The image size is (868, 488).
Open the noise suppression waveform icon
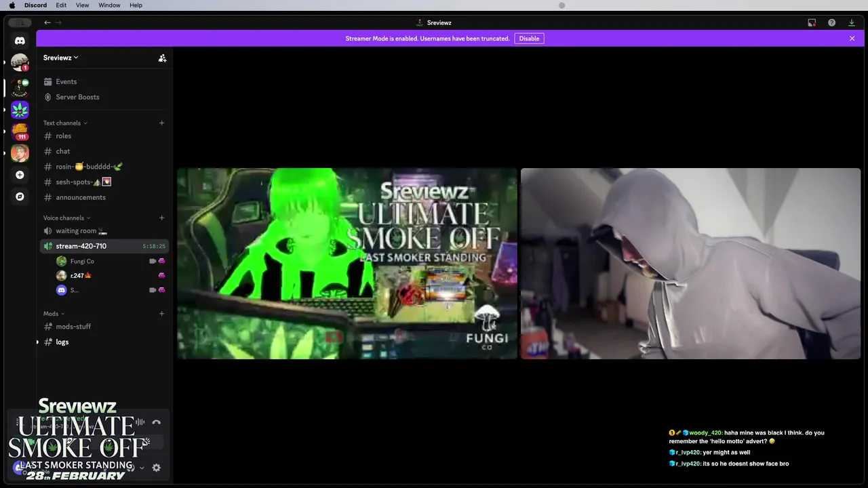coord(140,422)
